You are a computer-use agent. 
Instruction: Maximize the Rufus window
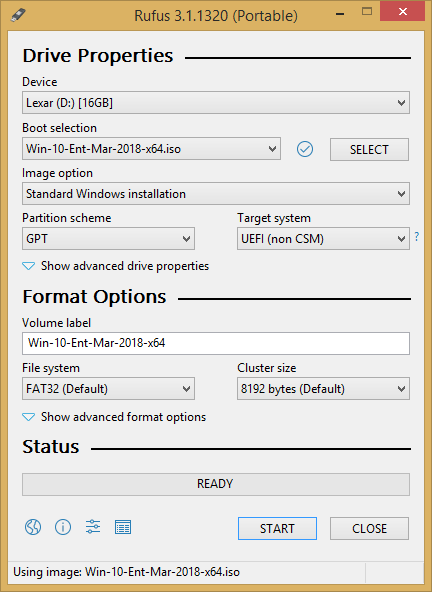(x=367, y=12)
